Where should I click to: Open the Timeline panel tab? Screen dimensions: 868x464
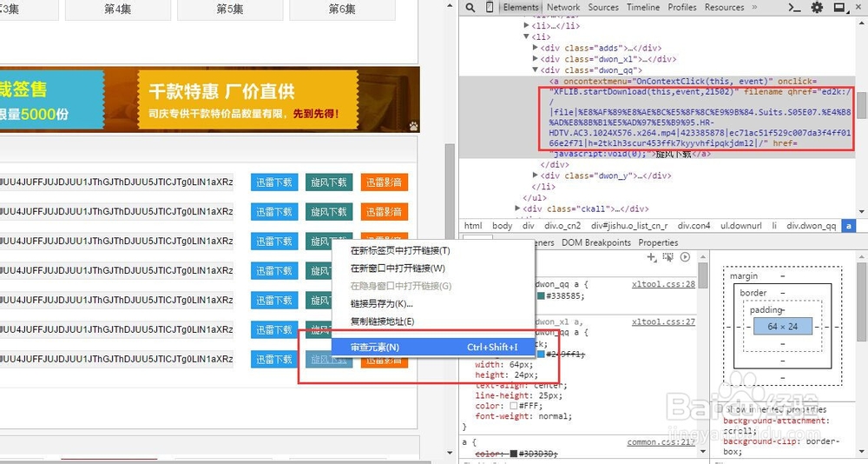pyautogui.click(x=643, y=7)
